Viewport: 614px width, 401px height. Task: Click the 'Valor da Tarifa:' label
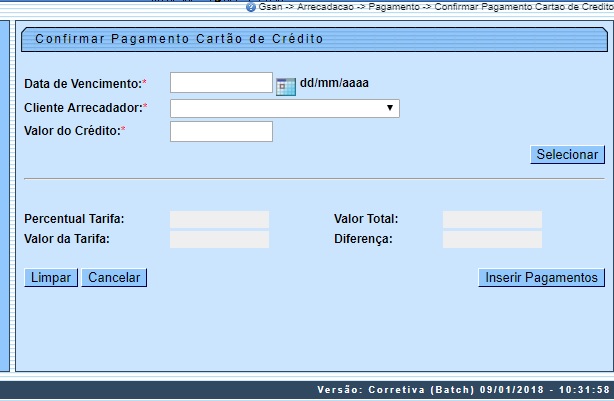[67, 238]
